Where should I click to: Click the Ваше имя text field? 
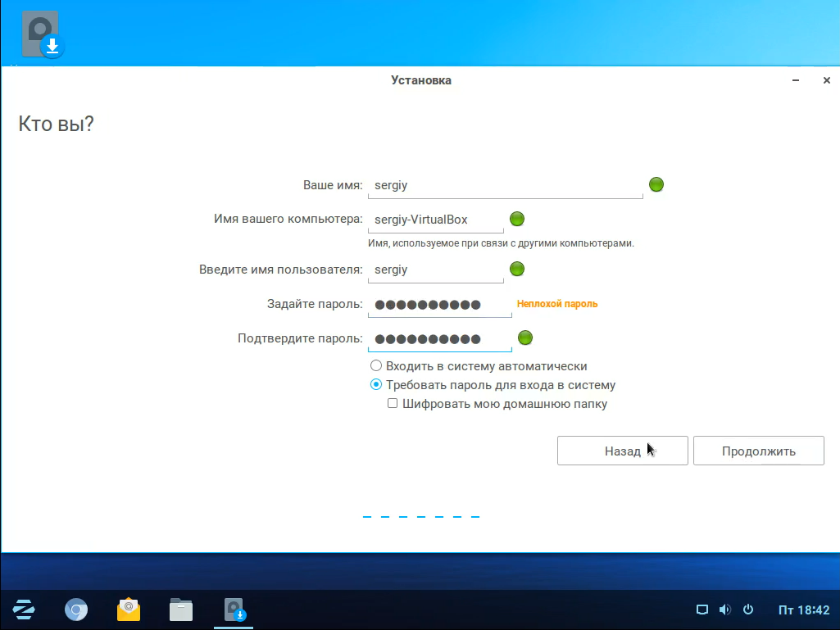click(x=505, y=185)
